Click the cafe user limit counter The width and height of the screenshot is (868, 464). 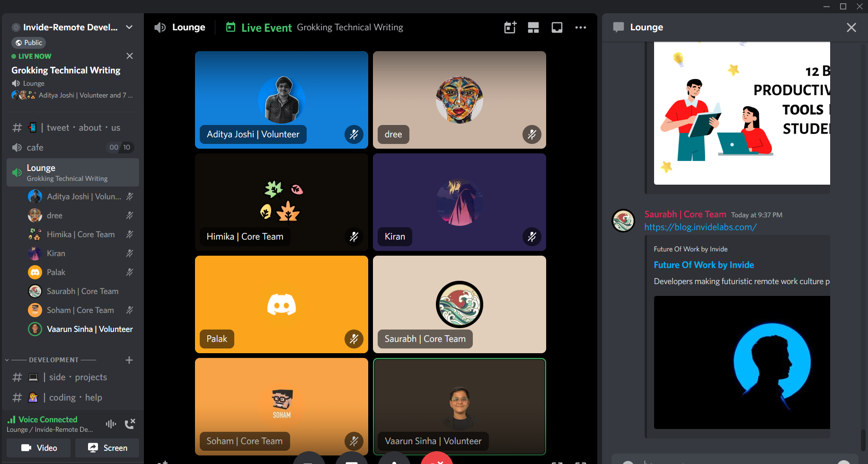point(120,147)
